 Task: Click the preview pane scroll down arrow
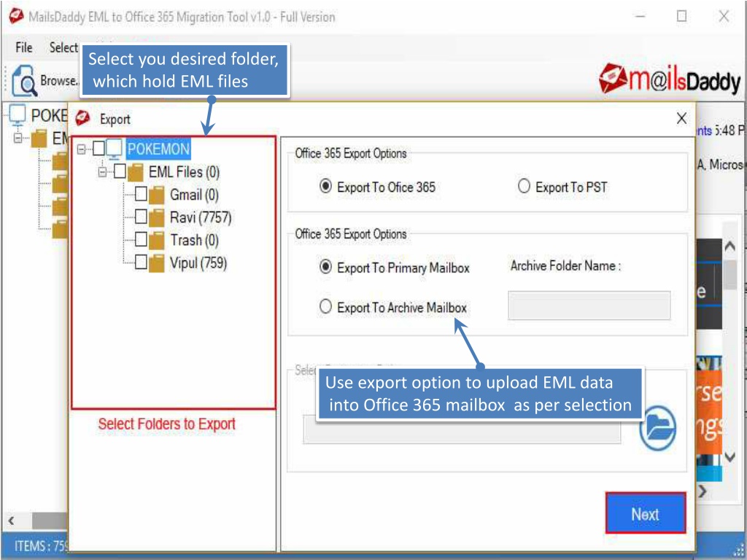(x=729, y=456)
